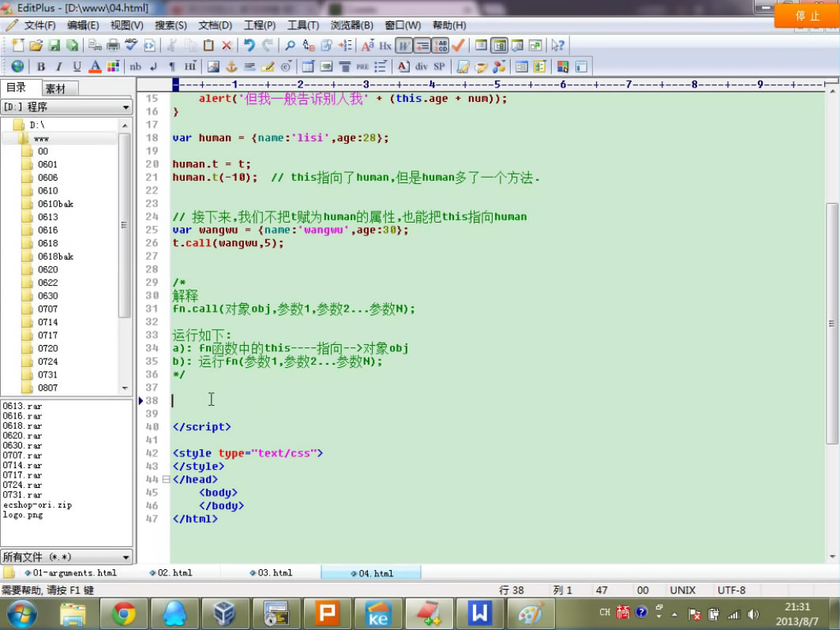Select file logo.png
The image size is (840, 630).
(x=23, y=515)
